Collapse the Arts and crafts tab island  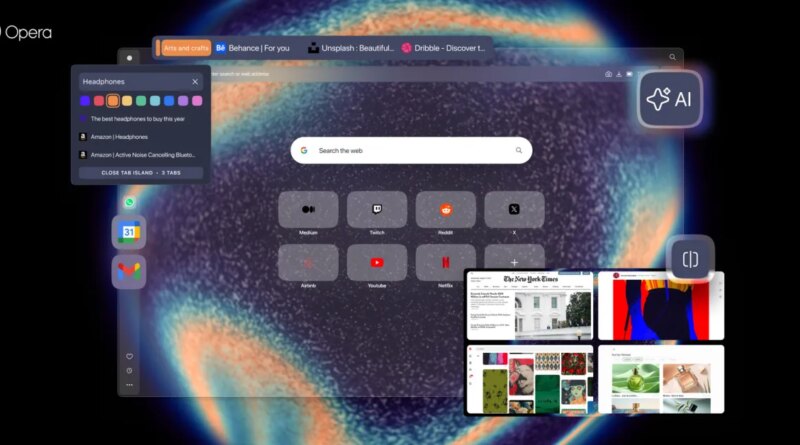(186, 47)
